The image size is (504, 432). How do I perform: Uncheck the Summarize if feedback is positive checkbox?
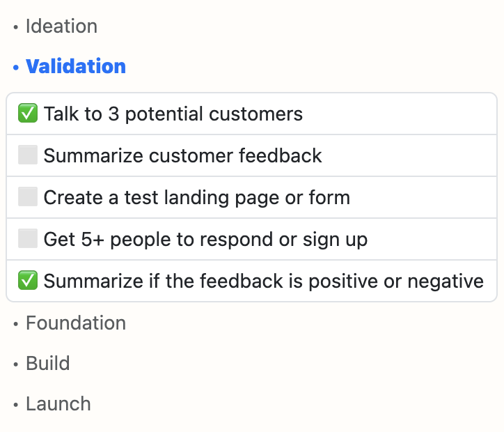pos(28,280)
